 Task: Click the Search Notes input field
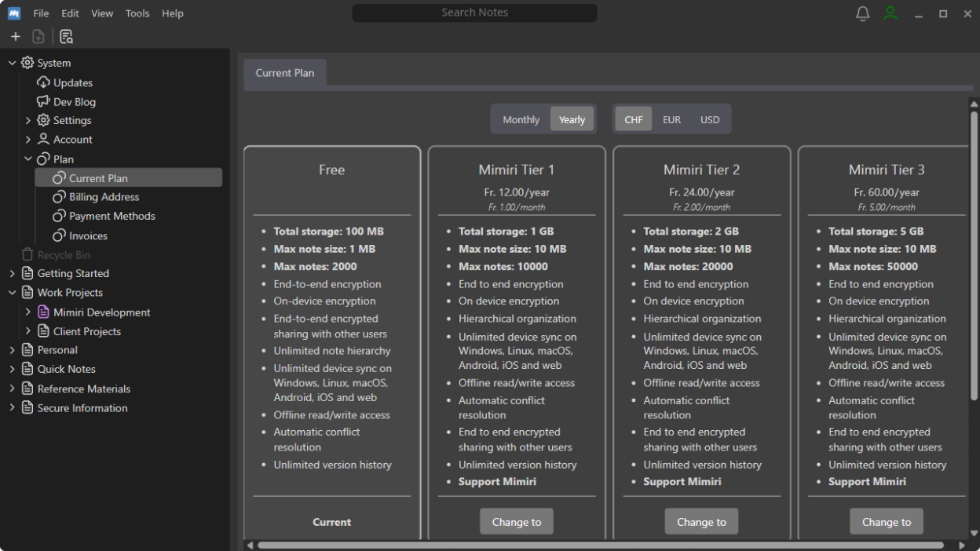click(474, 13)
